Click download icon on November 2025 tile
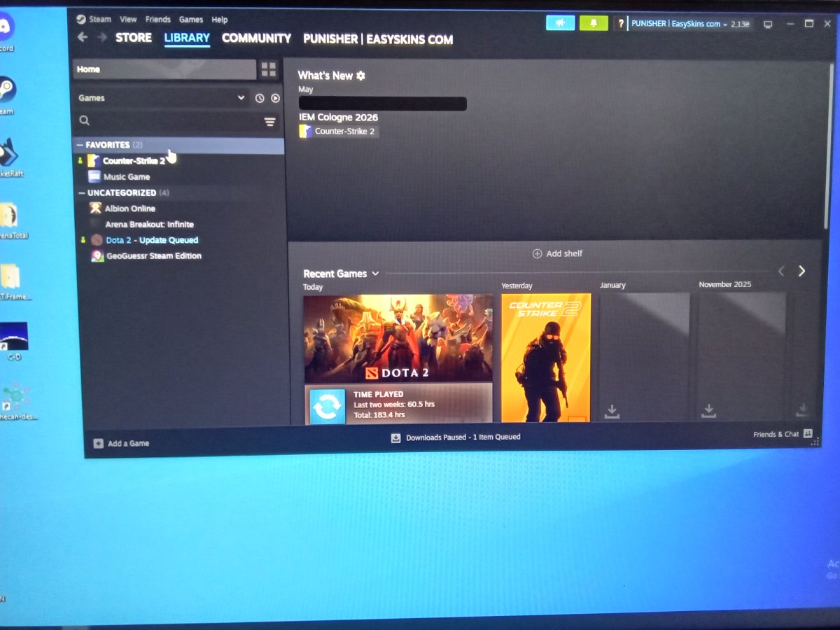 tap(708, 411)
